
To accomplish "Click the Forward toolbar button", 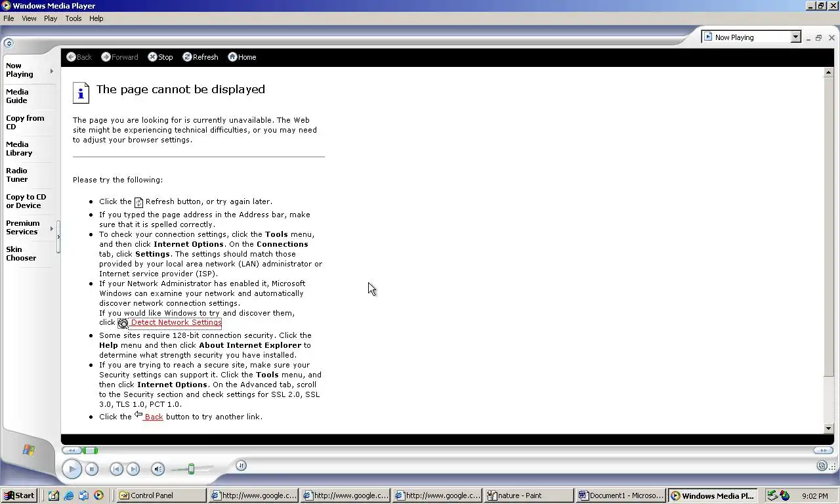I will click(119, 57).
